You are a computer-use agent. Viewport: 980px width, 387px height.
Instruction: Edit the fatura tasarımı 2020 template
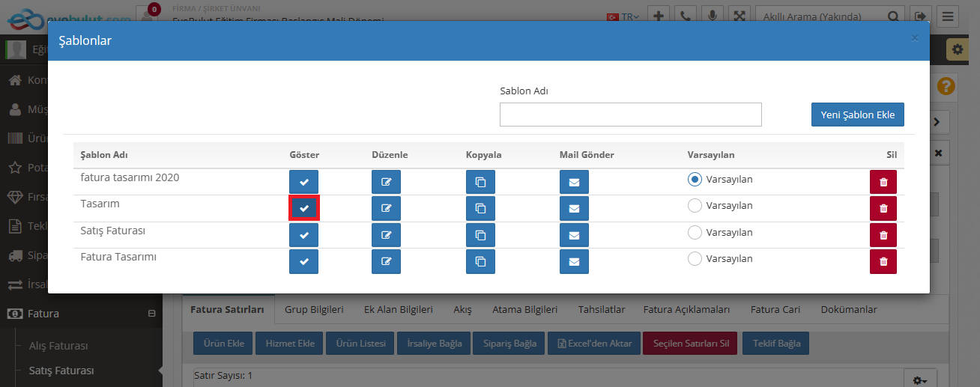(x=386, y=182)
